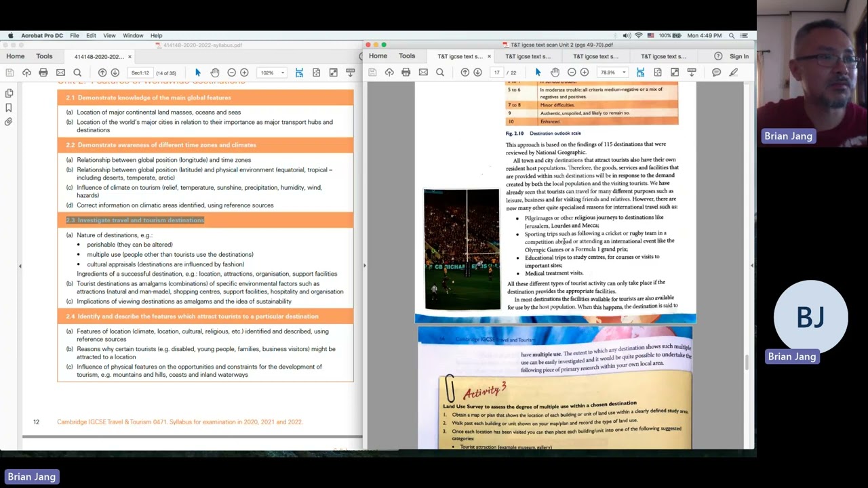
Task: Enter full screen mode in syllabus window
Action: [x=333, y=73]
